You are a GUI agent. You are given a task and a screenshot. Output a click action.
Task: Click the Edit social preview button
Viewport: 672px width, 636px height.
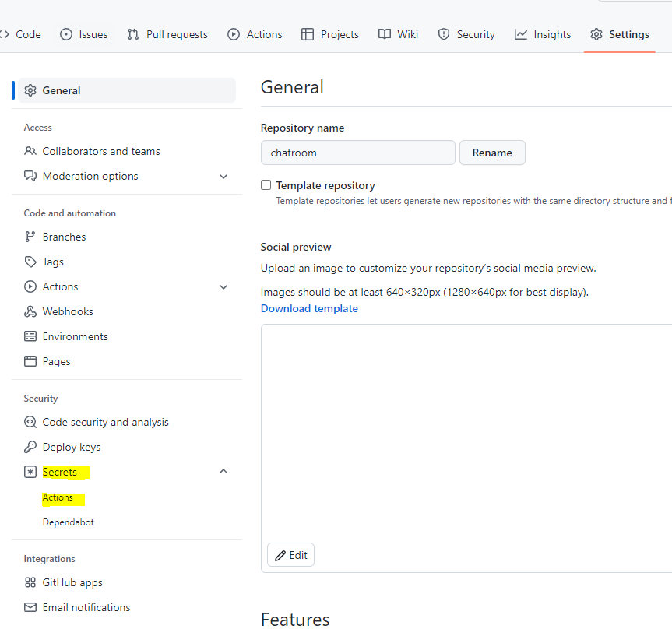click(x=290, y=555)
